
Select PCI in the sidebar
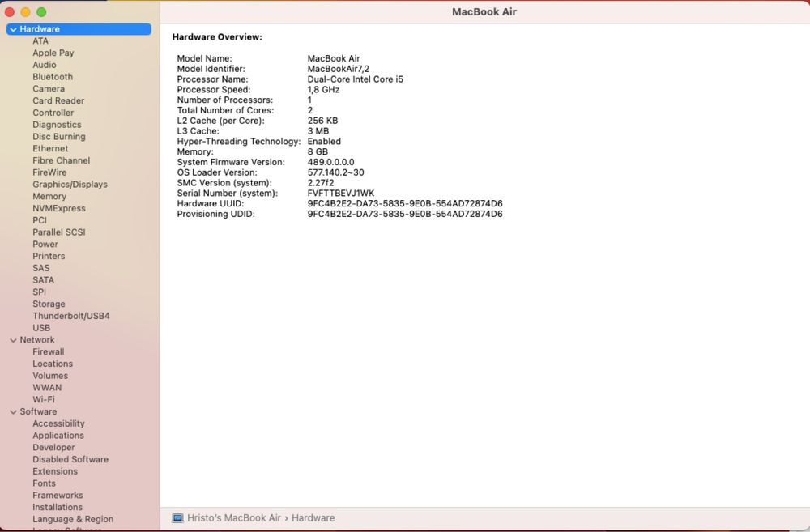click(40, 220)
